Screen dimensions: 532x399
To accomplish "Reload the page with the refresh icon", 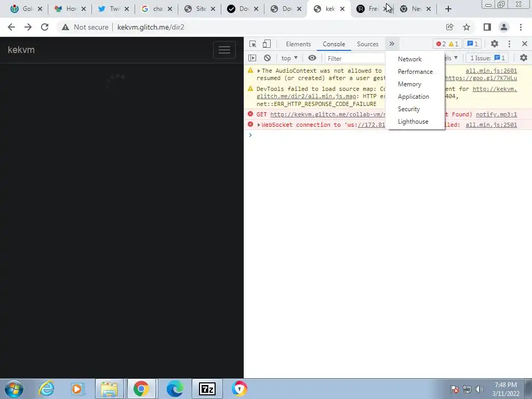I will pos(45,27).
